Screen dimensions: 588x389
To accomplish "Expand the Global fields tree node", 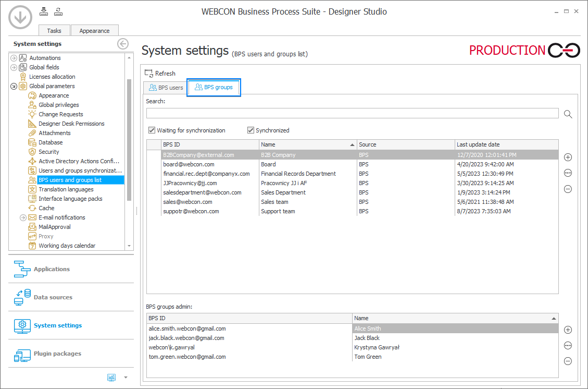I will click(x=14, y=67).
